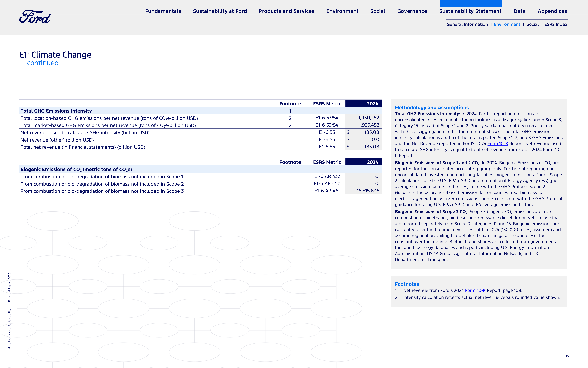Click the page number 195
The height and width of the screenshot is (368, 588).
pos(566,356)
